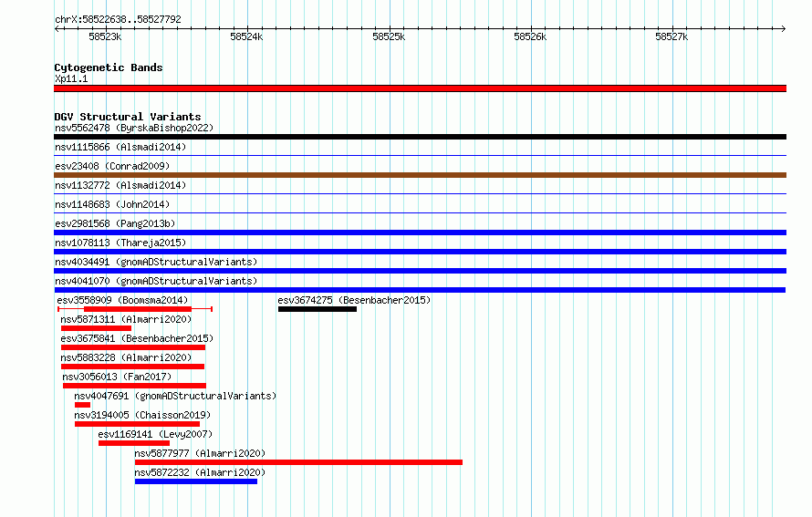Open the nsv1115866 (Alsmadi2014) label

120,147
